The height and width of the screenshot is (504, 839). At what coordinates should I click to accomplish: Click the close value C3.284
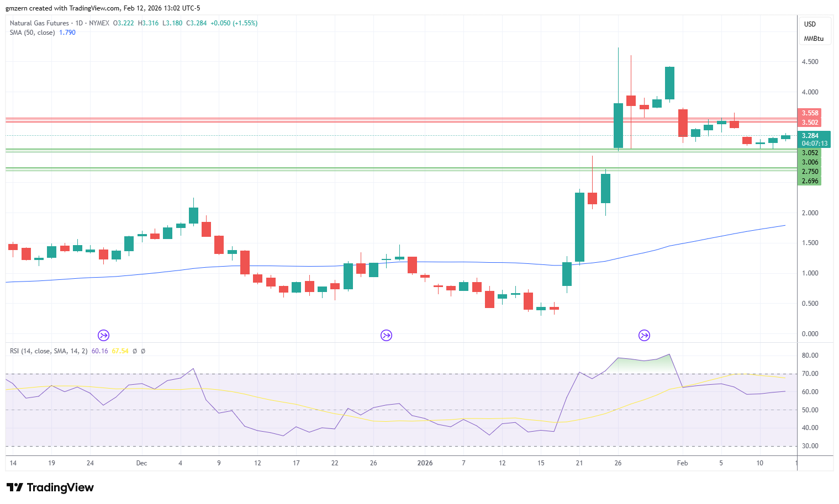click(197, 23)
